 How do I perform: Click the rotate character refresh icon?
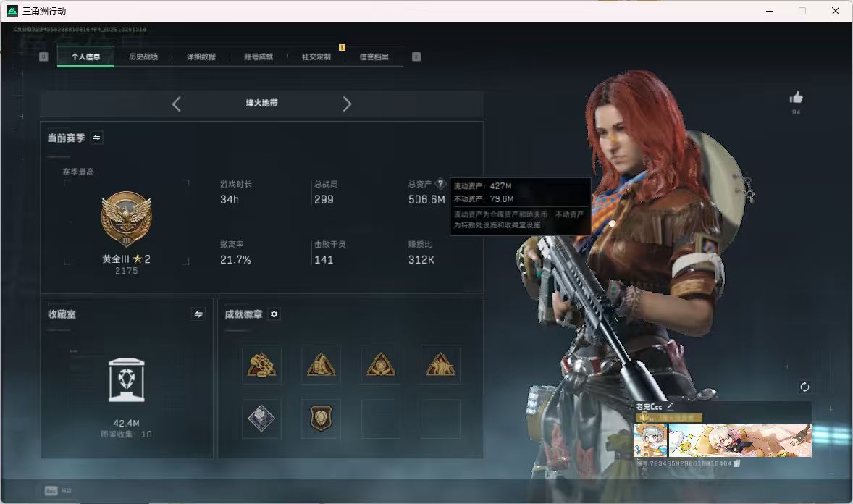[804, 387]
